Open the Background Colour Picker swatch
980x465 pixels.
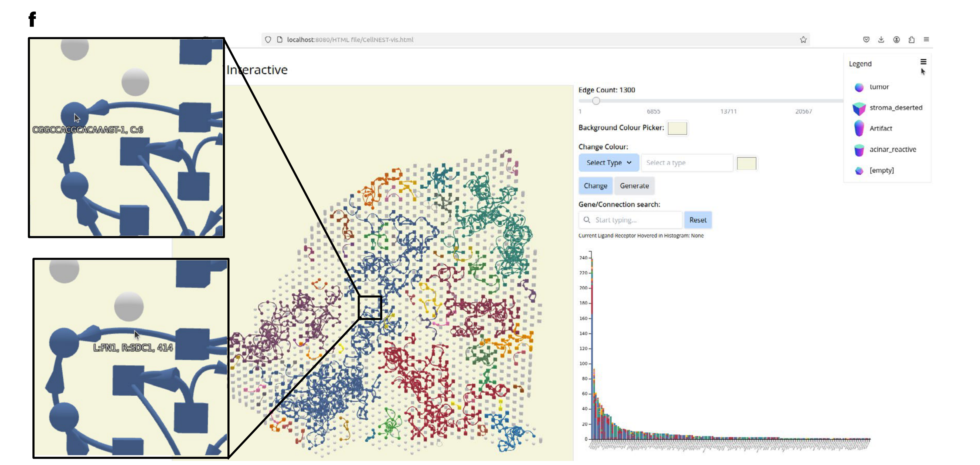coord(677,128)
